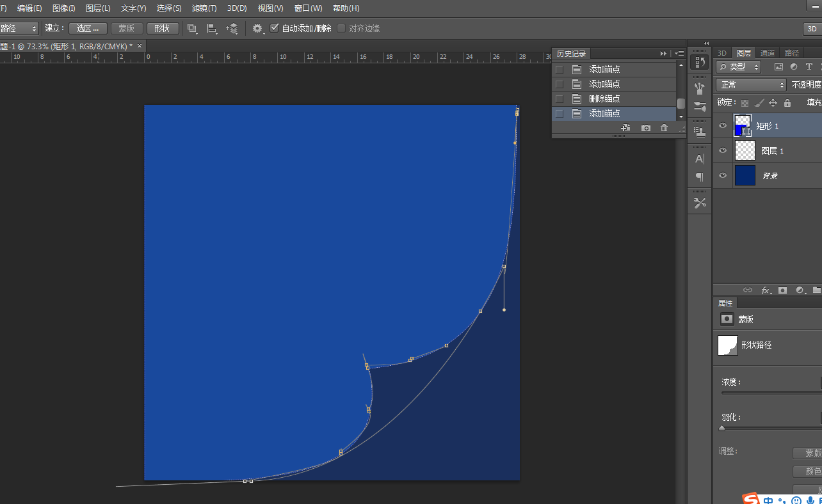Expand the 类型 layer filter dropdown

pyautogui.click(x=739, y=67)
